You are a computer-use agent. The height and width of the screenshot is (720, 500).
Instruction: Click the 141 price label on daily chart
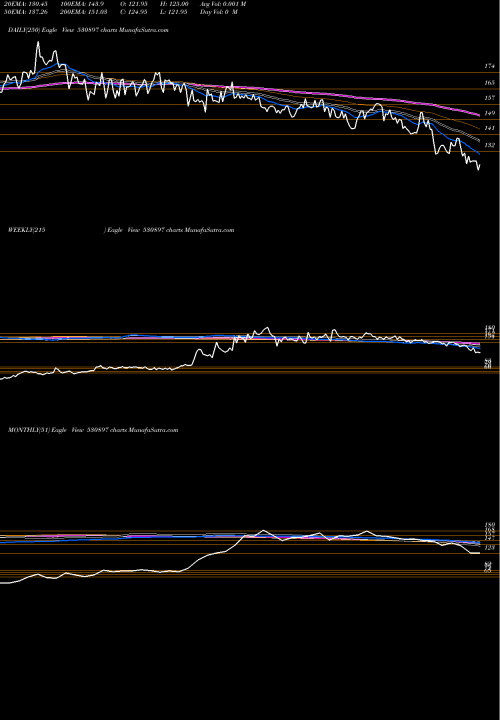[489, 129]
